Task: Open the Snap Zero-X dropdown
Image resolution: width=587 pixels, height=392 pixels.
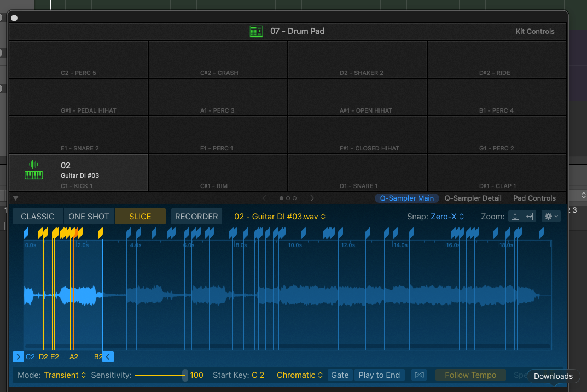Action: (447, 217)
